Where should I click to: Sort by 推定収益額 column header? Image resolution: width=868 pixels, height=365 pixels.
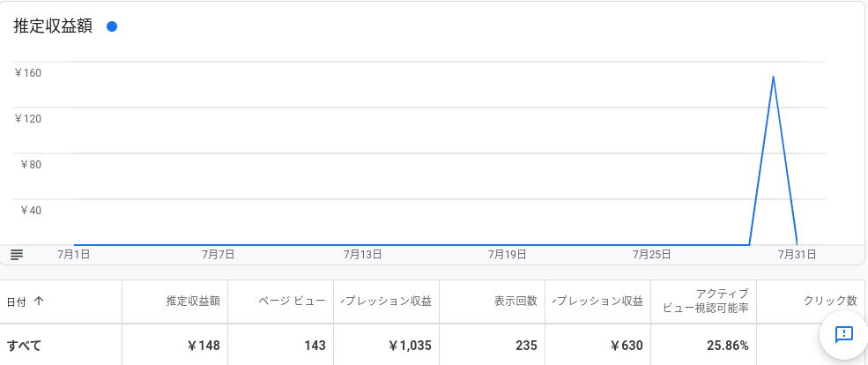tap(193, 302)
